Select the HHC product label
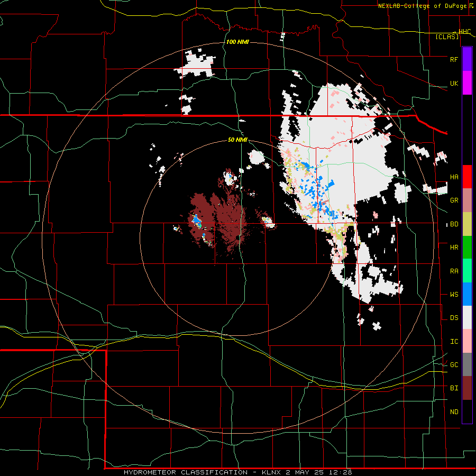Screen dimensions: 476x476 tap(464, 32)
